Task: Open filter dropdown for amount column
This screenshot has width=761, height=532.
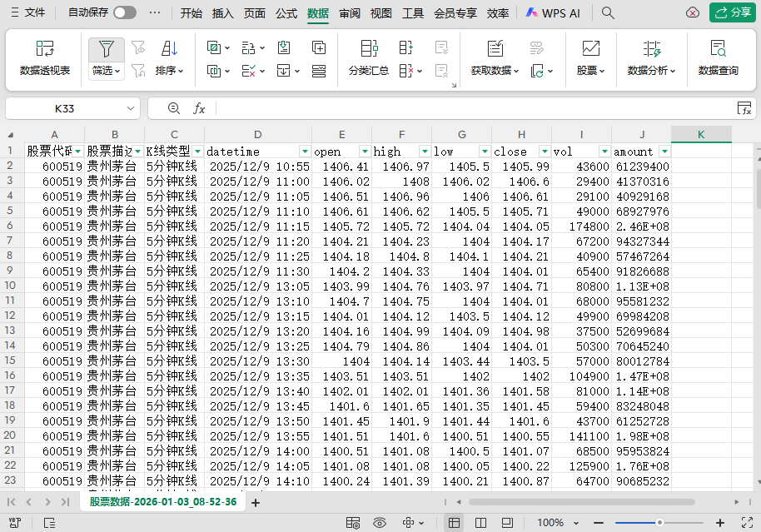Action: [x=664, y=152]
